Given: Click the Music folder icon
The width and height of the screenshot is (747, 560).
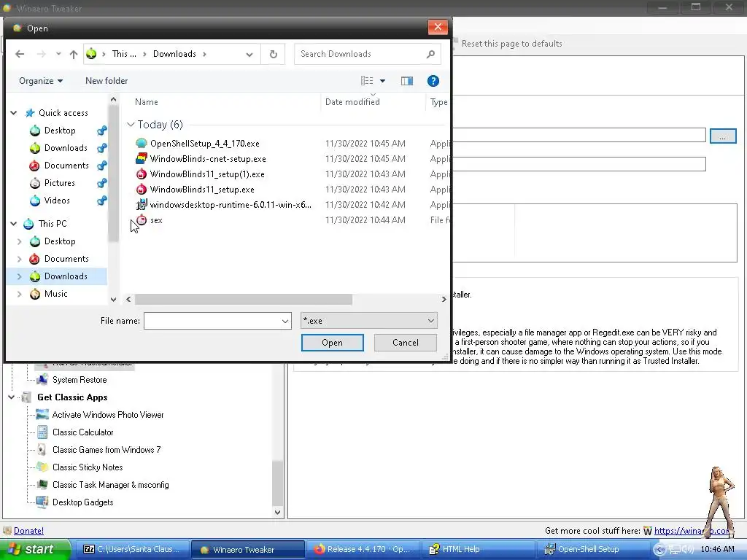Looking at the screenshot, I should (35, 294).
